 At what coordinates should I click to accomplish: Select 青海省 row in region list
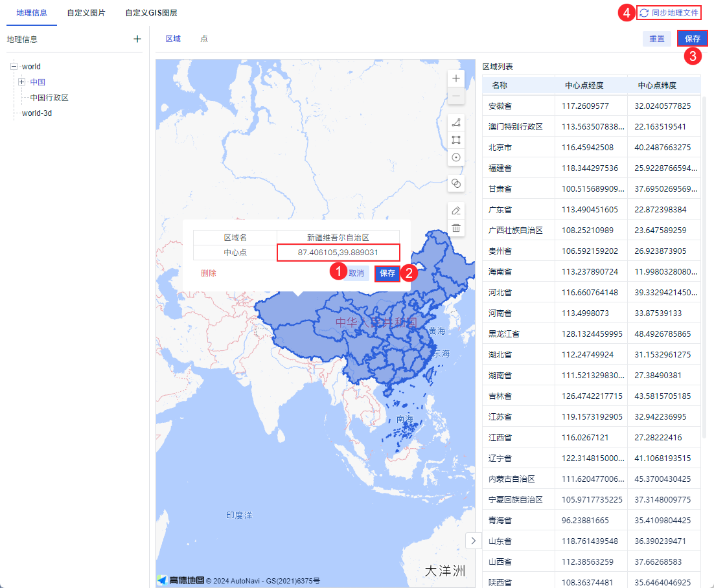click(592, 520)
